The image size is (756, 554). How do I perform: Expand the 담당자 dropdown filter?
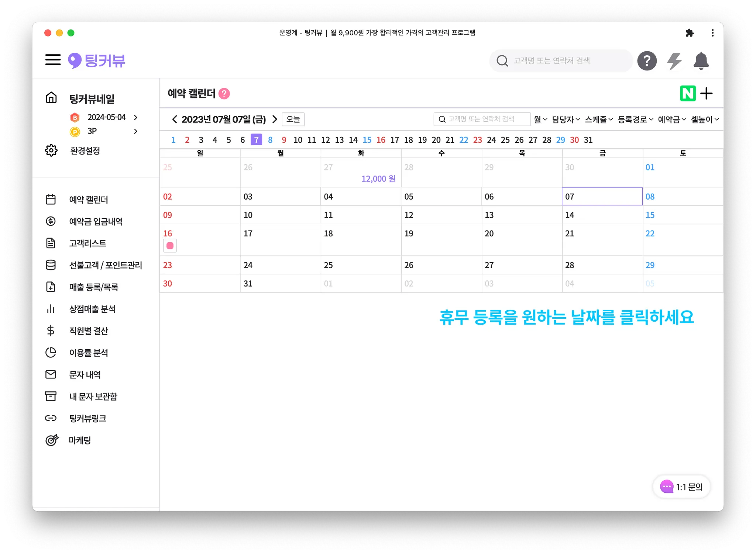pos(566,120)
